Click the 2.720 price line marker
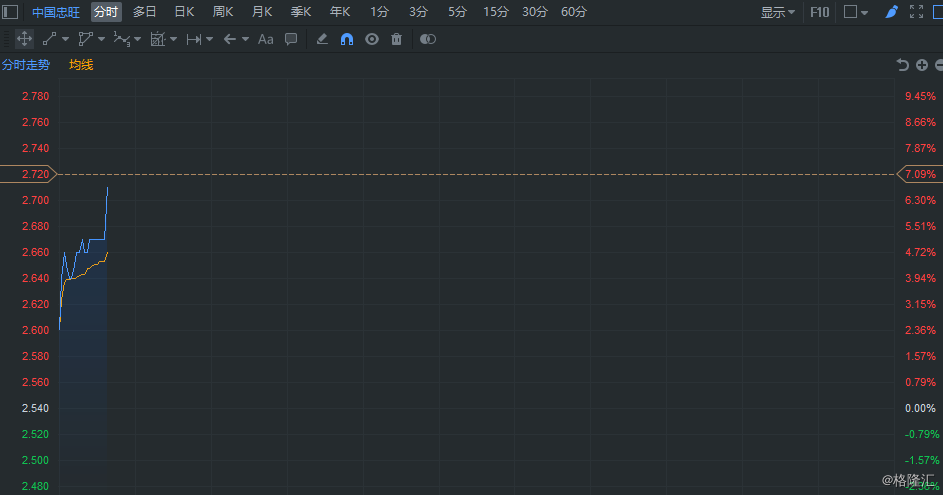 click(28, 174)
